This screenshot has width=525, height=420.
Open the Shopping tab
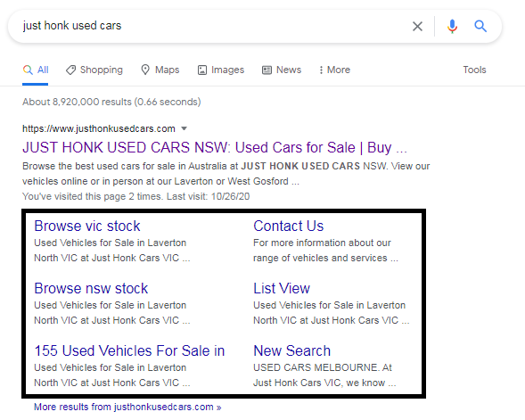pyautogui.click(x=94, y=70)
